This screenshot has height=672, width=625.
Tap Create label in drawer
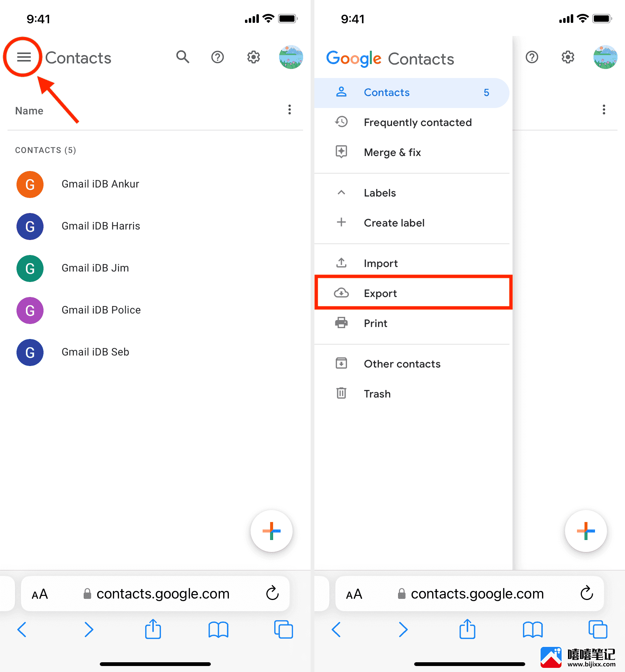(x=412, y=223)
